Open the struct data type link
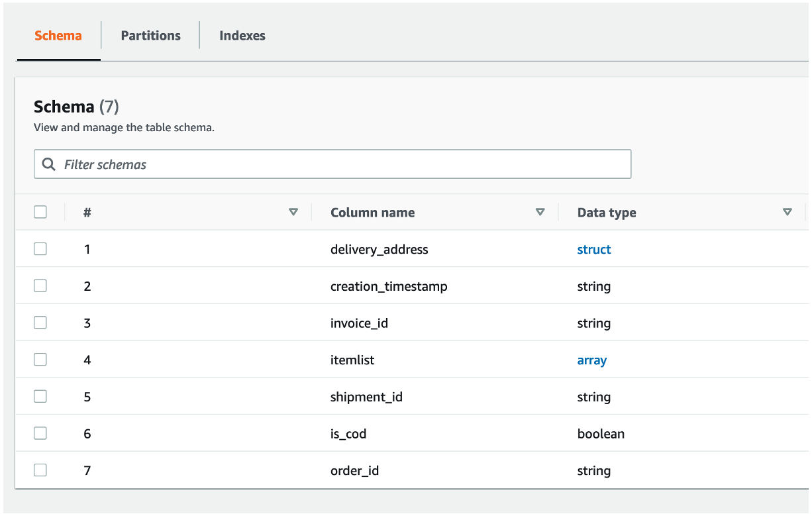The image size is (812, 516). [x=594, y=250]
